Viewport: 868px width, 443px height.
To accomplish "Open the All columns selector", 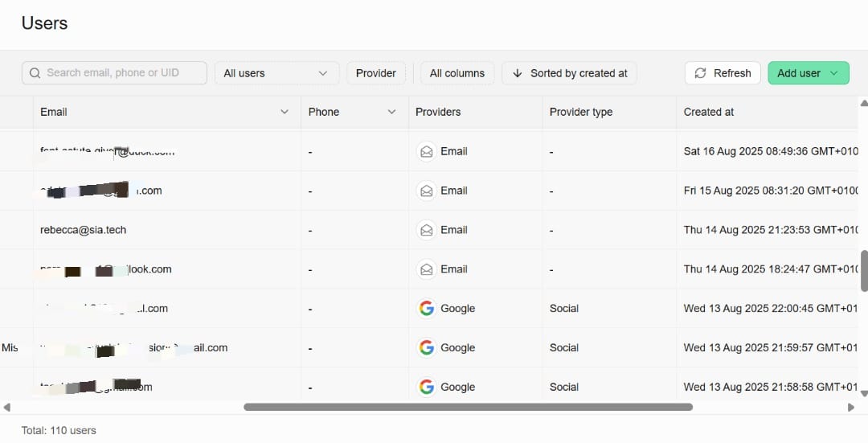I will click(x=457, y=73).
